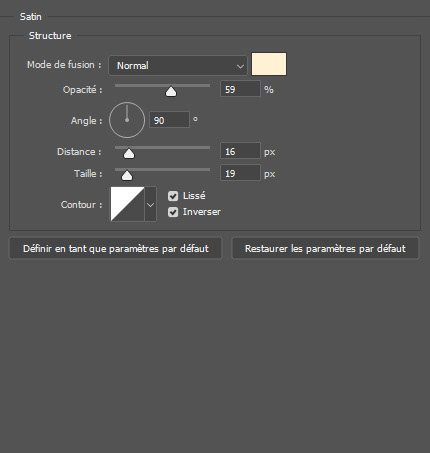Image resolution: width=430 pixels, height=453 pixels.
Task: Disable the Inverser checkbox
Action: tap(173, 212)
